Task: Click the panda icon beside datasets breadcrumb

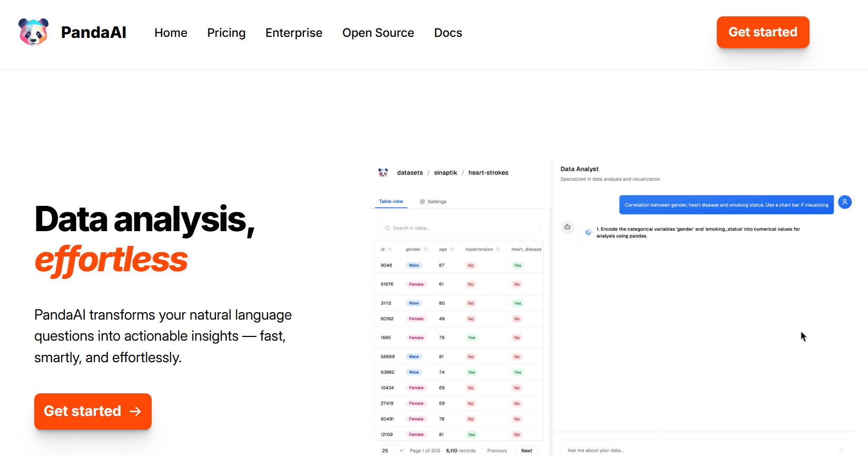Action: pyautogui.click(x=383, y=173)
